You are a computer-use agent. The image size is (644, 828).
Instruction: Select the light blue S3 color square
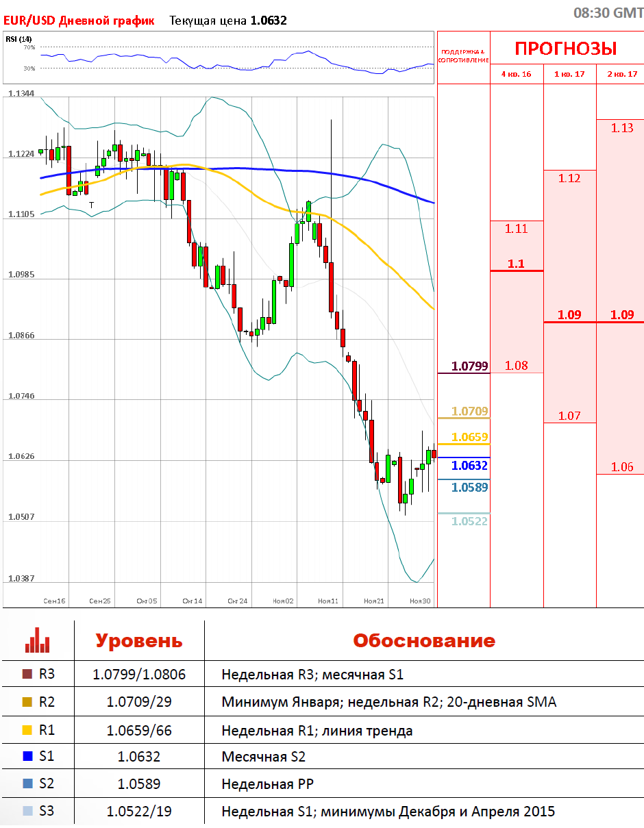point(27,812)
